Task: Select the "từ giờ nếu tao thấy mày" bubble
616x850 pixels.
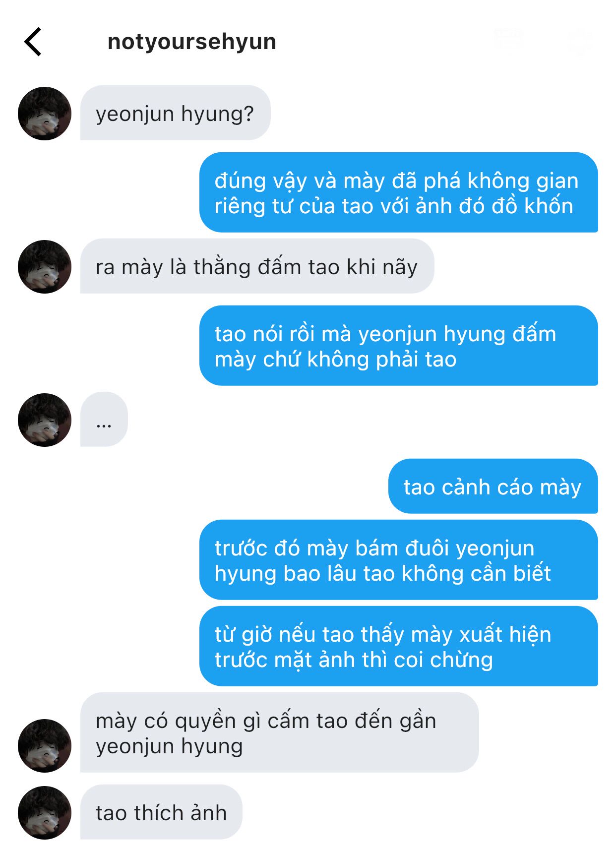Action: coord(399,646)
